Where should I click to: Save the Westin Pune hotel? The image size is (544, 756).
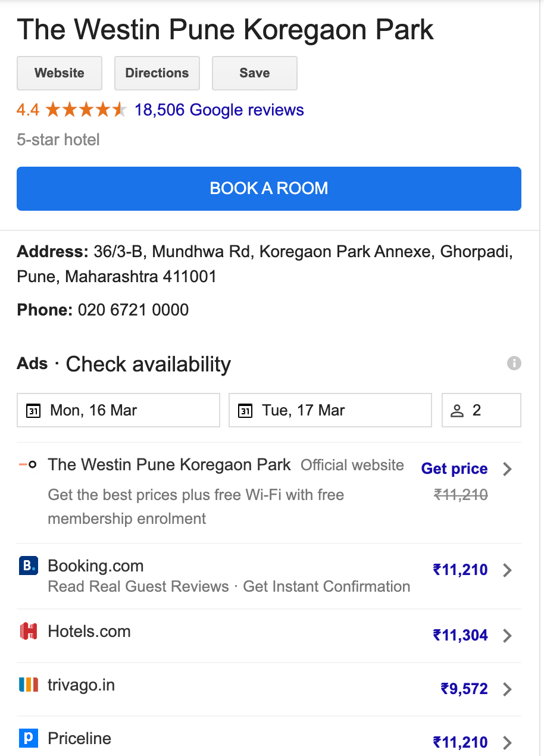point(255,73)
